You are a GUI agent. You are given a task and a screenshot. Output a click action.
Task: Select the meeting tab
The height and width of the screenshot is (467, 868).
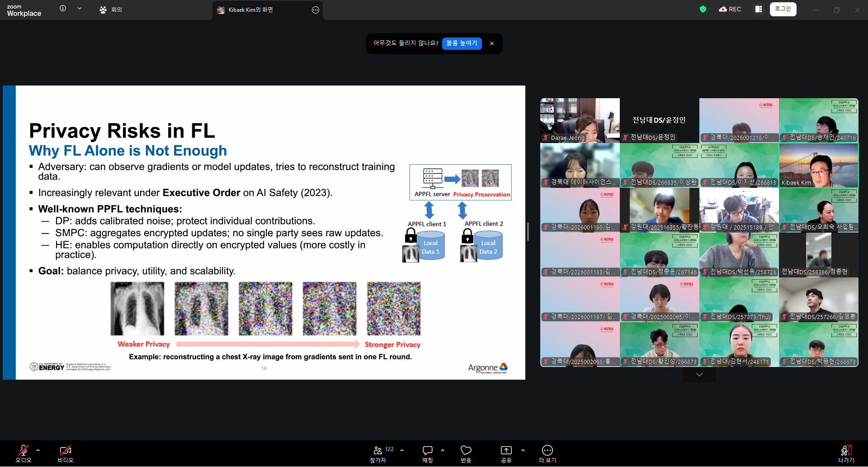[111, 10]
